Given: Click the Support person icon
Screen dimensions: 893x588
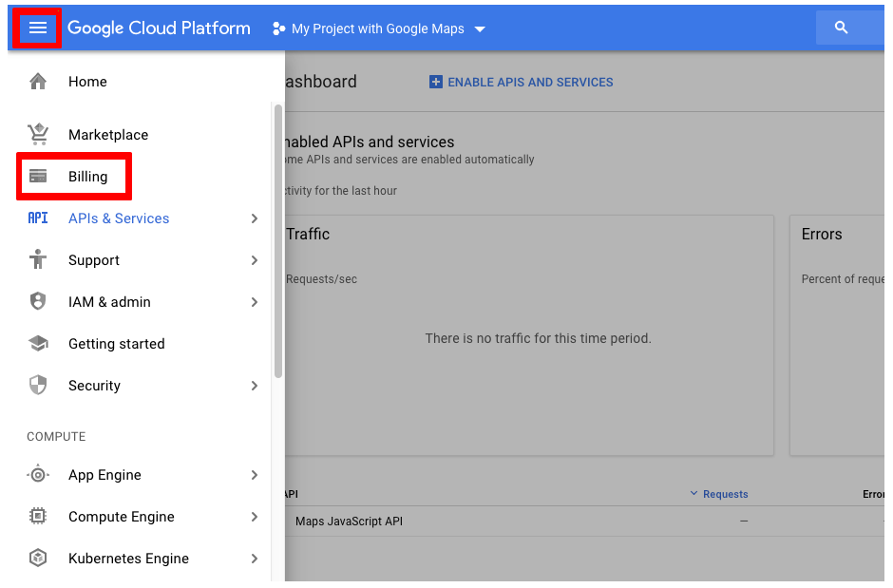Looking at the screenshot, I should click(38, 260).
